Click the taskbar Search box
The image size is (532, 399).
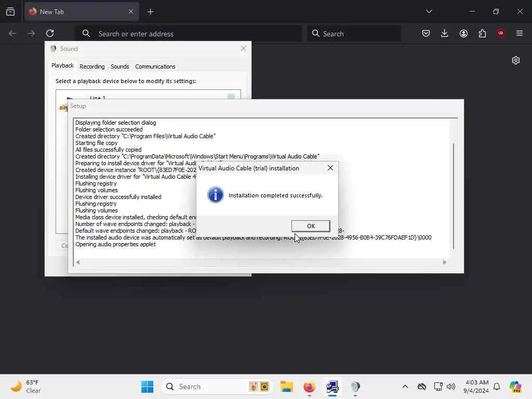pyautogui.click(x=217, y=387)
